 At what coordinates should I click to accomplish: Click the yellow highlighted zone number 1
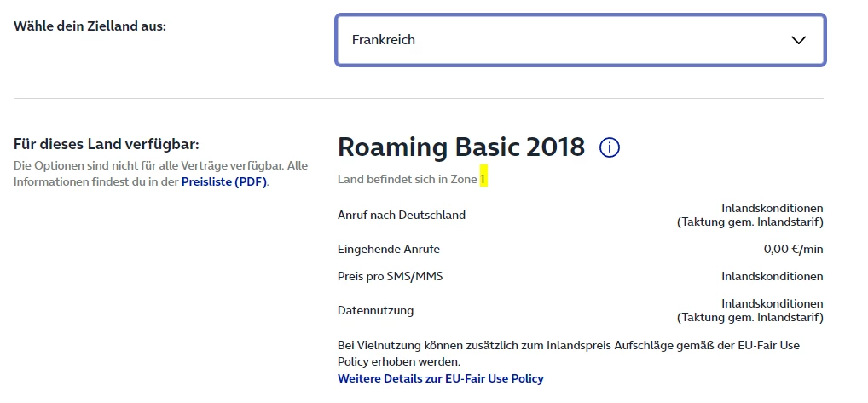pos(482,180)
